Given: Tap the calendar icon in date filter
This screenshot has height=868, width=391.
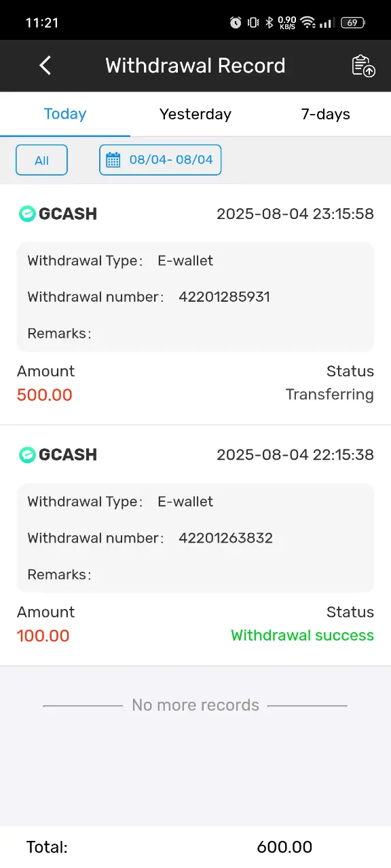Looking at the screenshot, I should (113, 160).
